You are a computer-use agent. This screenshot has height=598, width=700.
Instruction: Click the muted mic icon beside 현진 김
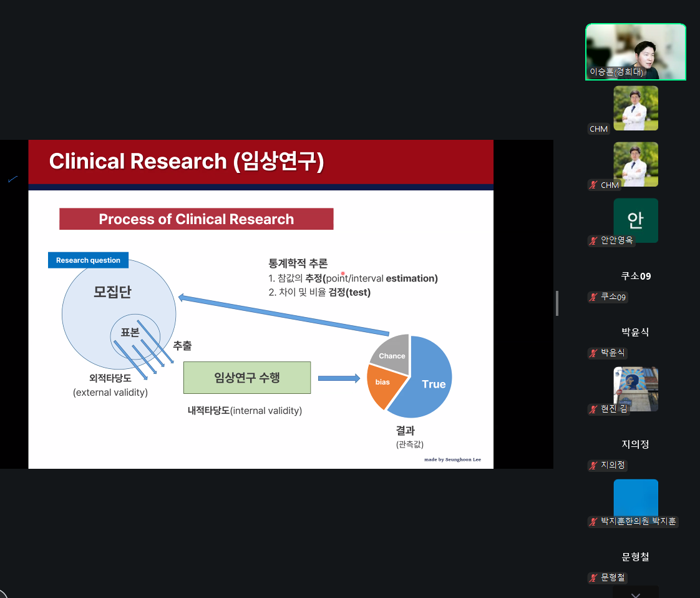click(x=594, y=409)
